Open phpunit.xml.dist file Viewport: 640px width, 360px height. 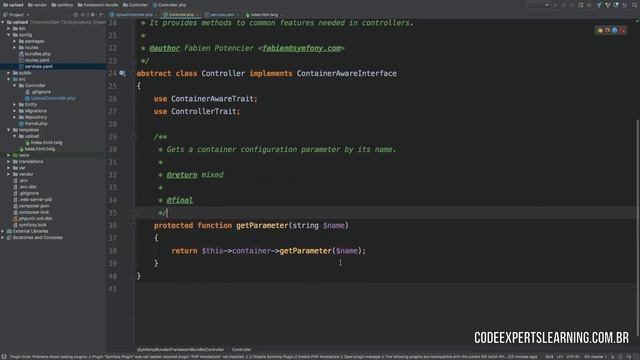35,219
